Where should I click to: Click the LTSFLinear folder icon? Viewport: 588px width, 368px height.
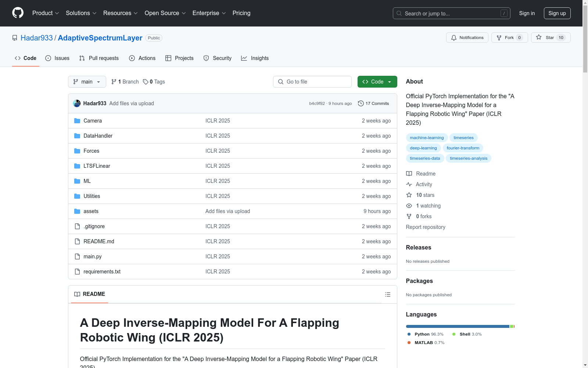tap(77, 166)
